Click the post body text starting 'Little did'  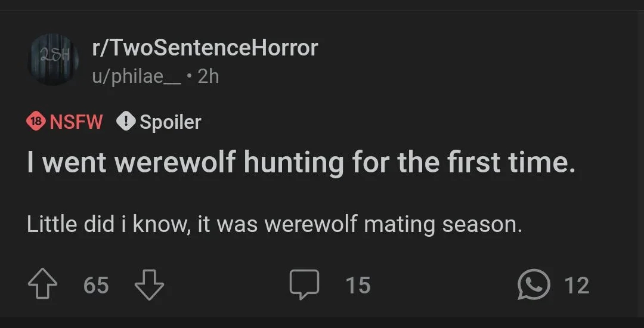274,225
